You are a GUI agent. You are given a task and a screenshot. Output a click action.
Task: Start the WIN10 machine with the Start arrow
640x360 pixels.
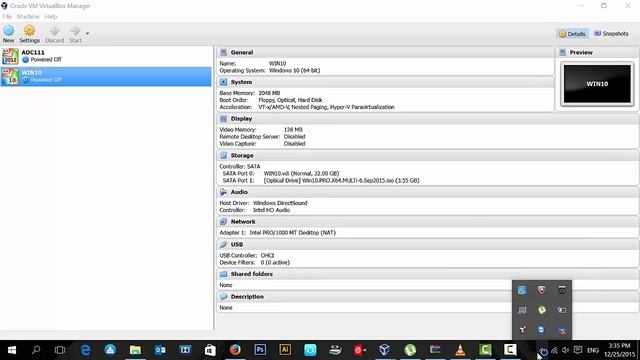(x=75, y=34)
